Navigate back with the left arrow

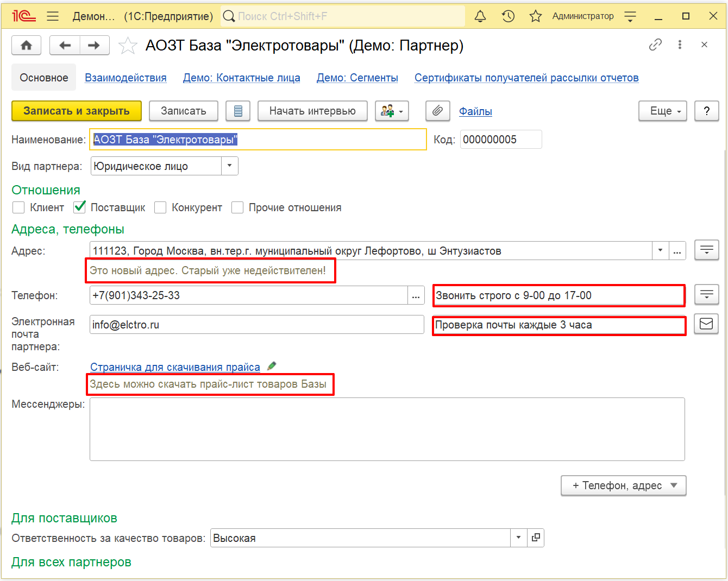65,45
